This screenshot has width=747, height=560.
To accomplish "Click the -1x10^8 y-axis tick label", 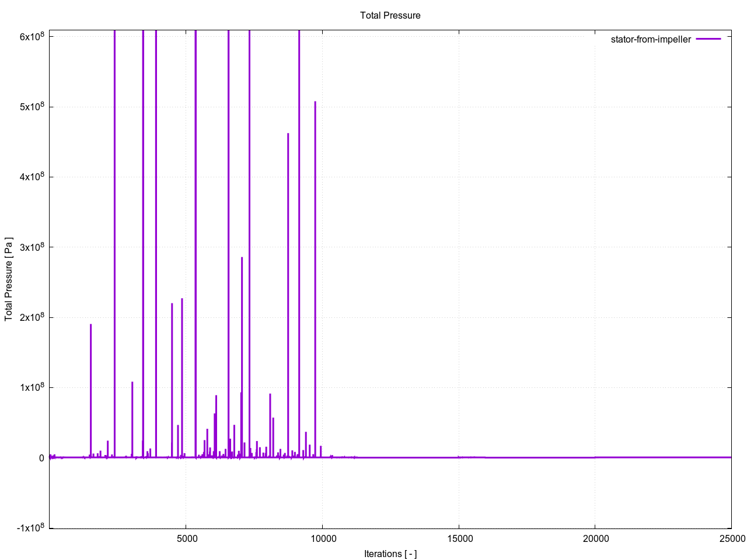I will click(30, 528).
